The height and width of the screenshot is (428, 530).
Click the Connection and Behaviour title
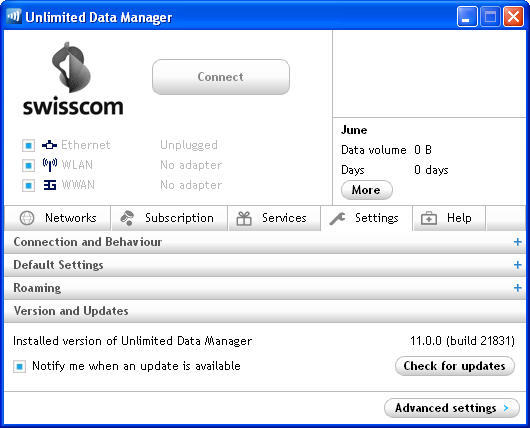88,242
